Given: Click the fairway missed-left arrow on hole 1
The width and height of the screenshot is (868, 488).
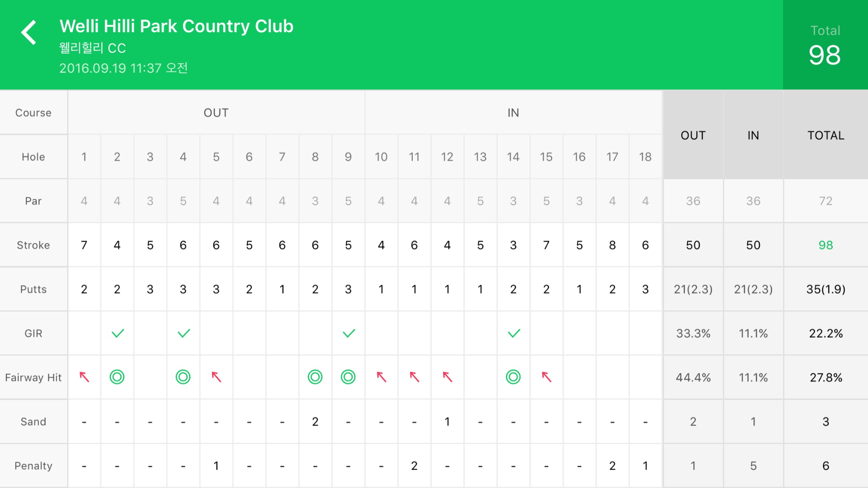Looking at the screenshot, I should pos(84,377).
